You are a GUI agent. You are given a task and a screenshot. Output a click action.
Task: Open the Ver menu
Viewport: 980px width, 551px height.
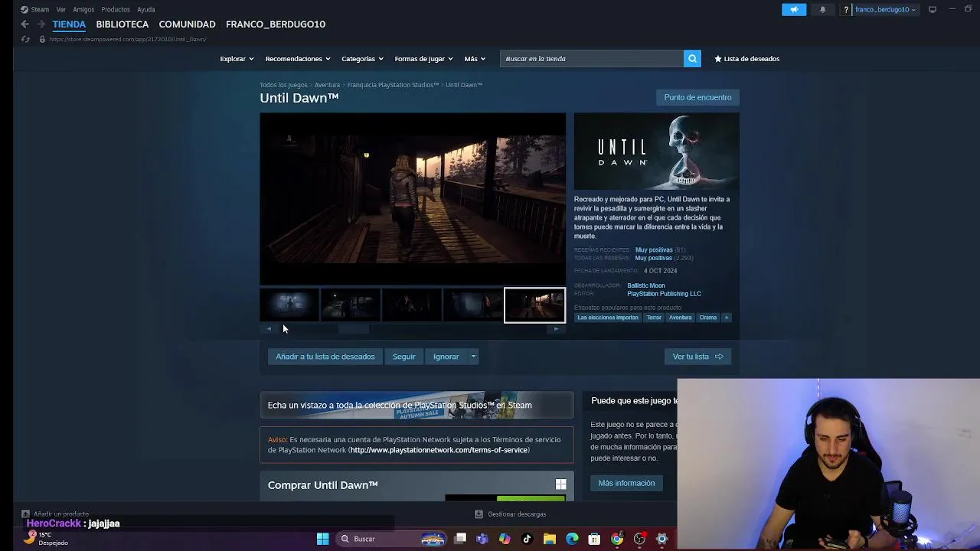coord(61,9)
